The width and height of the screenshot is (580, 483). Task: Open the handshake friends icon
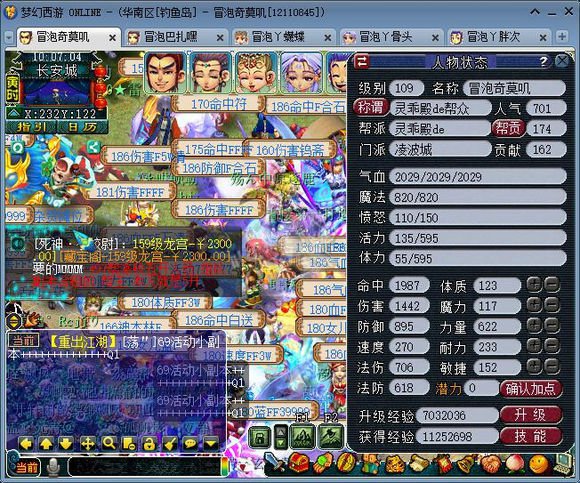pos(491,464)
